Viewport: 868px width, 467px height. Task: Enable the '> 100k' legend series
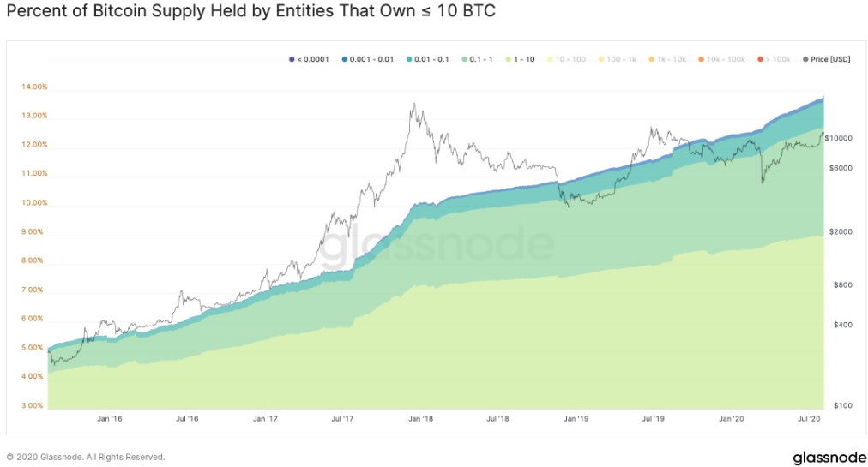coord(775,59)
